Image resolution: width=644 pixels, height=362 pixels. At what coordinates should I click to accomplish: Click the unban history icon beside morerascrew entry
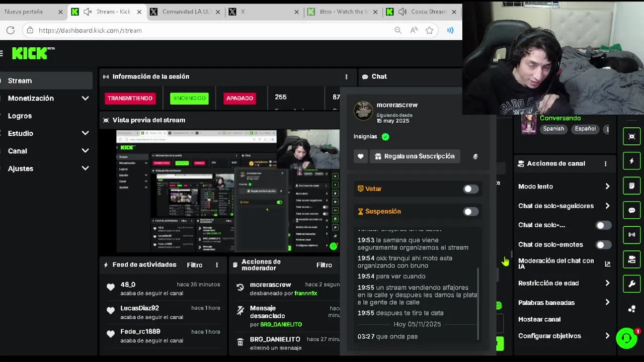(x=240, y=288)
